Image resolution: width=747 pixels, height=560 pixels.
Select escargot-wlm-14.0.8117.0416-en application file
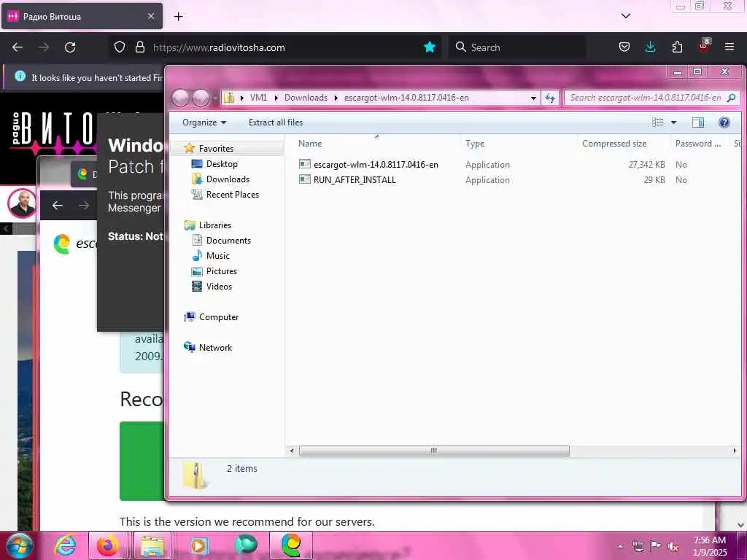click(x=376, y=164)
